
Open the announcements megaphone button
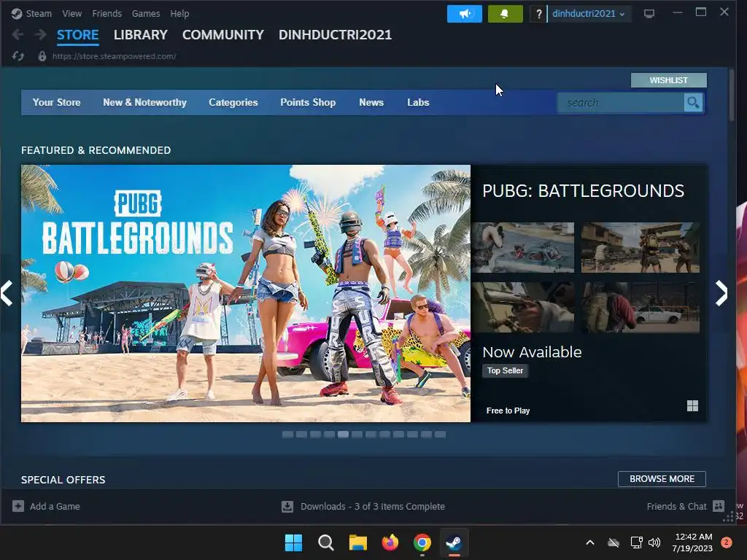coord(464,14)
